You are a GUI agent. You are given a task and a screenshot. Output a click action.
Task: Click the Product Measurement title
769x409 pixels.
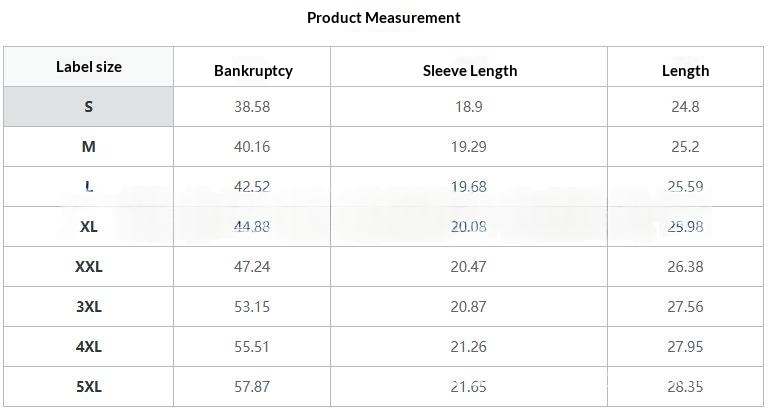(384, 18)
